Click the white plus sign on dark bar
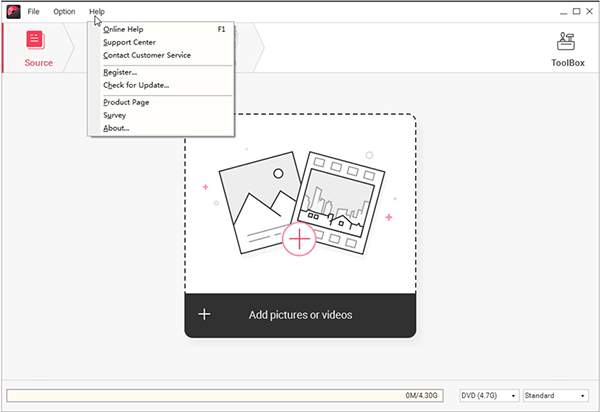Screen dimensions: 600x412 click(x=204, y=314)
